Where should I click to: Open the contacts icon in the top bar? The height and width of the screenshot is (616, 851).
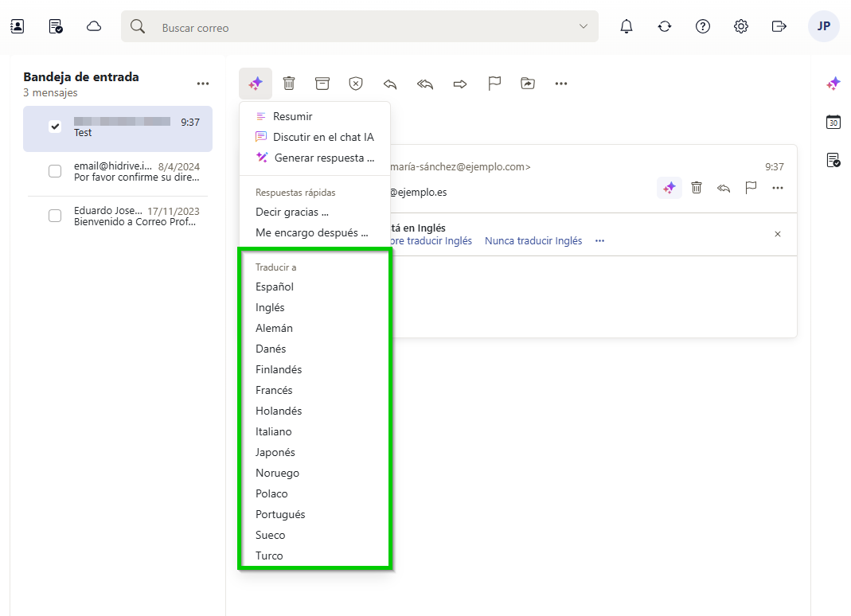point(17,25)
